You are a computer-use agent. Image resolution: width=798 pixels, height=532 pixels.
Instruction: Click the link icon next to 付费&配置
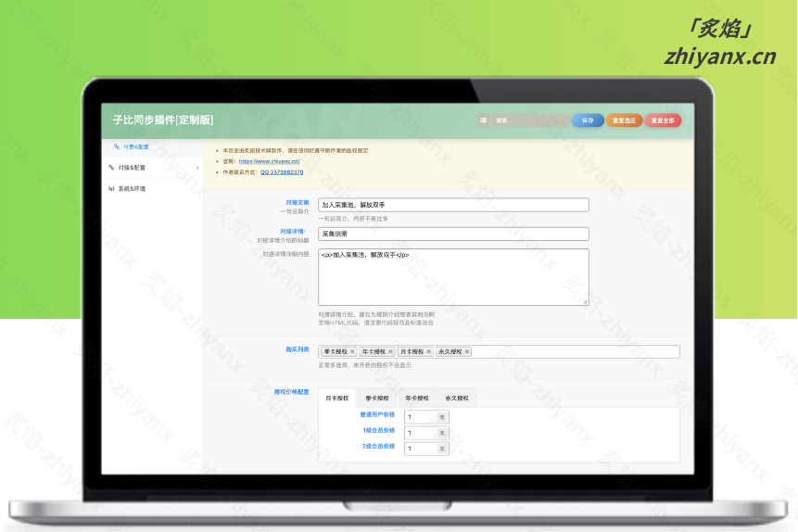click(x=116, y=146)
